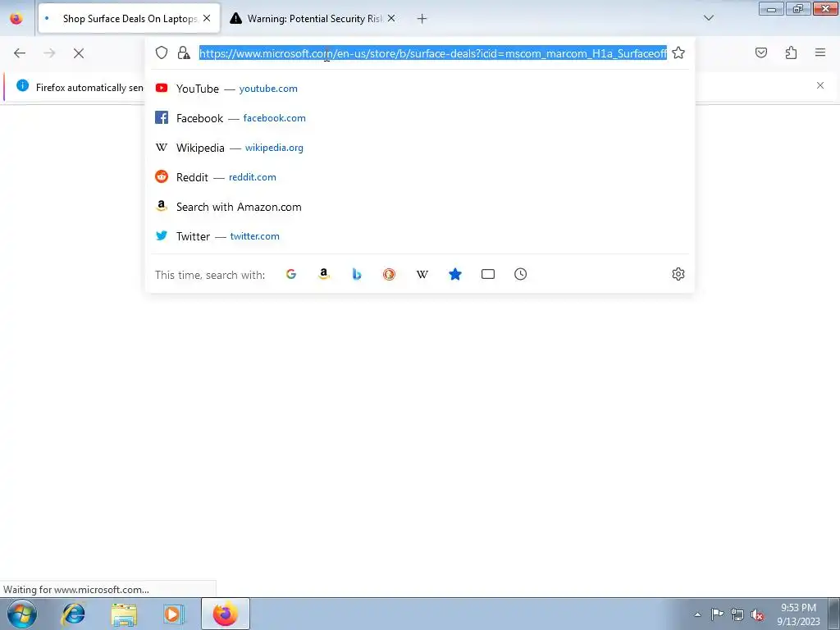Go back with the back arrow

[x=20, y=53]
